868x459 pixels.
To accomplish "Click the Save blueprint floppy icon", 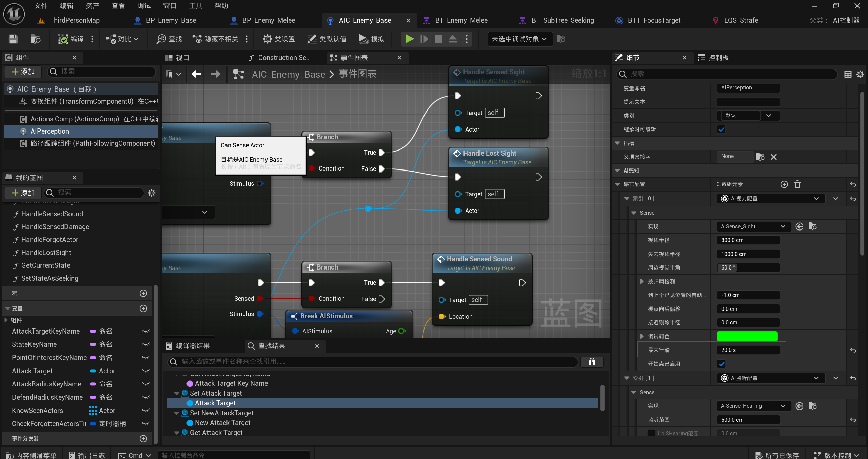I will coord(13,39).
